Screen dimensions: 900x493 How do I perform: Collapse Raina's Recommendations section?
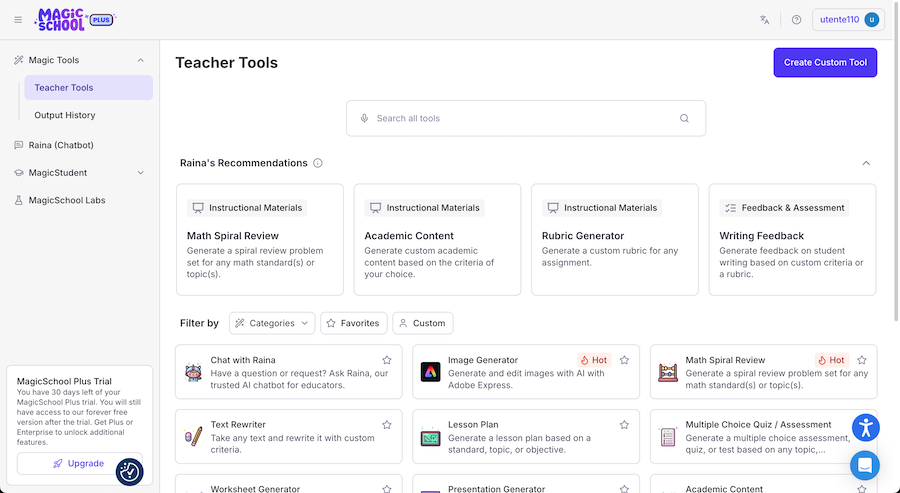click(x=866, y=163)
